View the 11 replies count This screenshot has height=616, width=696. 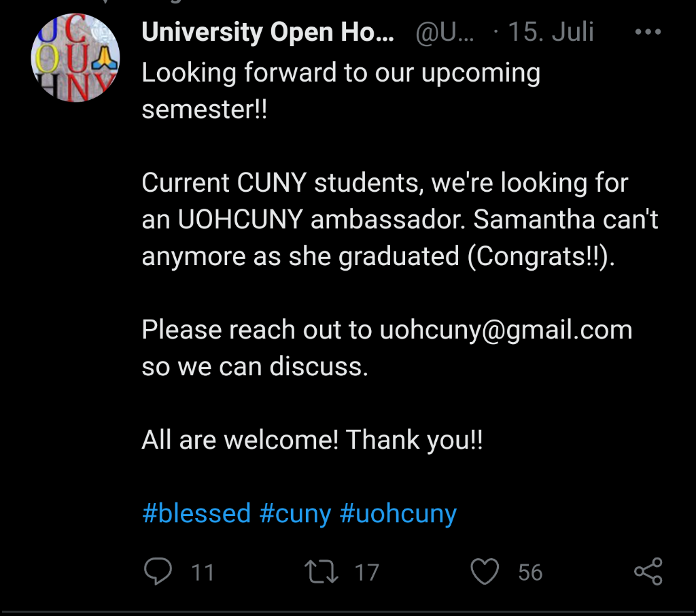[203, 572]
